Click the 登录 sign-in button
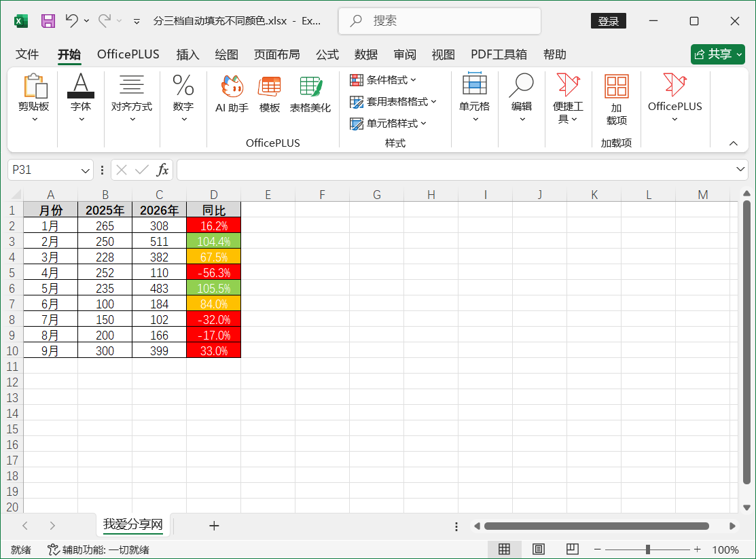 point(609,21)
